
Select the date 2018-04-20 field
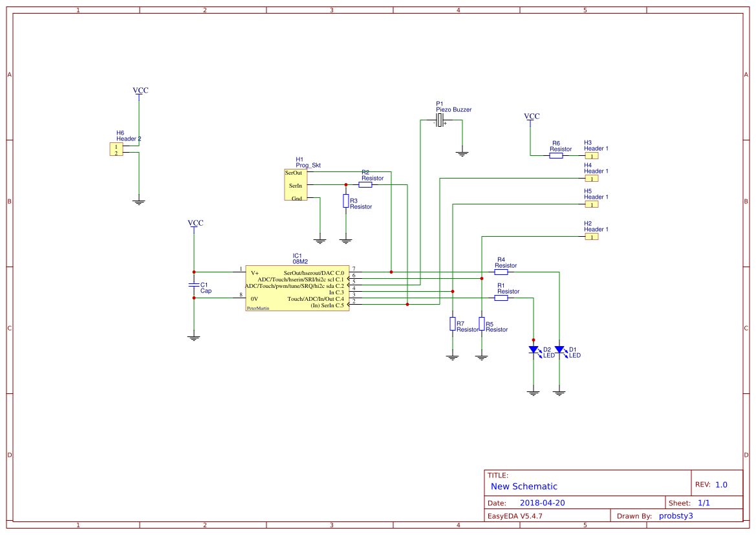(542, 503)
